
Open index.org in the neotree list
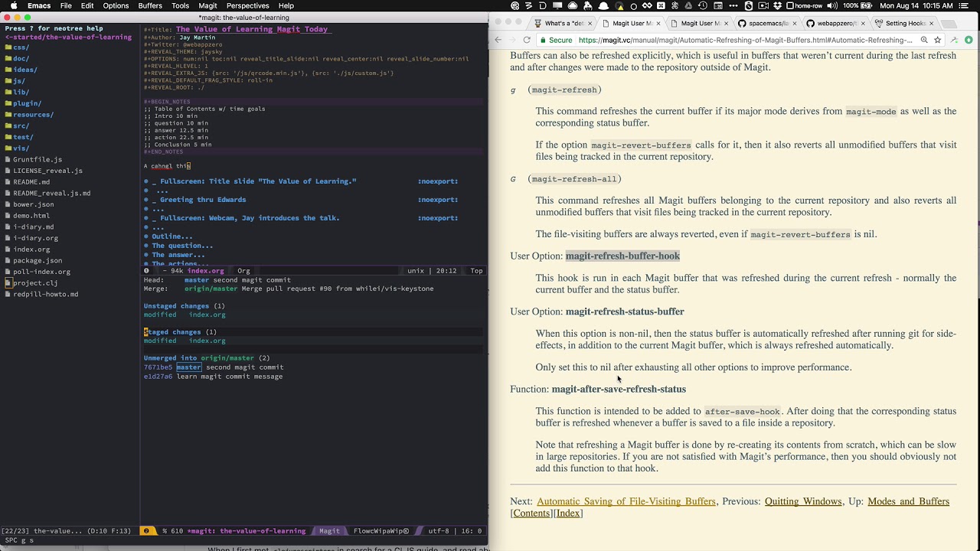click(31, 249)
